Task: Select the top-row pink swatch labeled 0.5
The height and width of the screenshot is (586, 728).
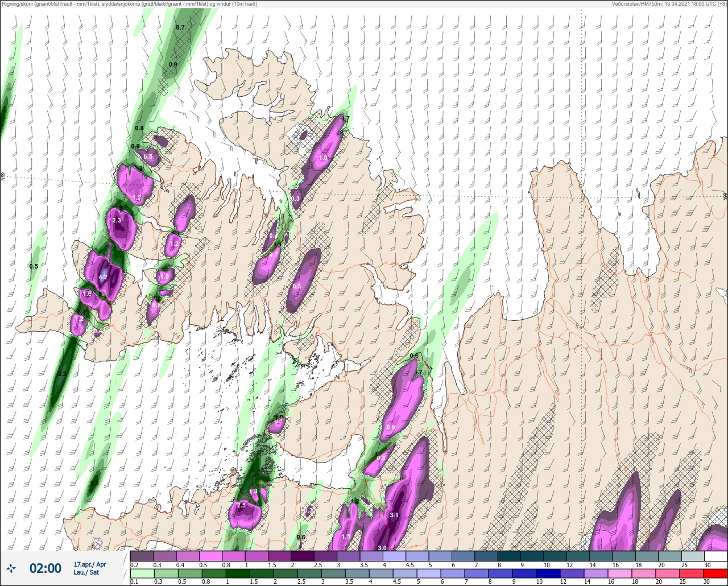Action: point(210,556)
